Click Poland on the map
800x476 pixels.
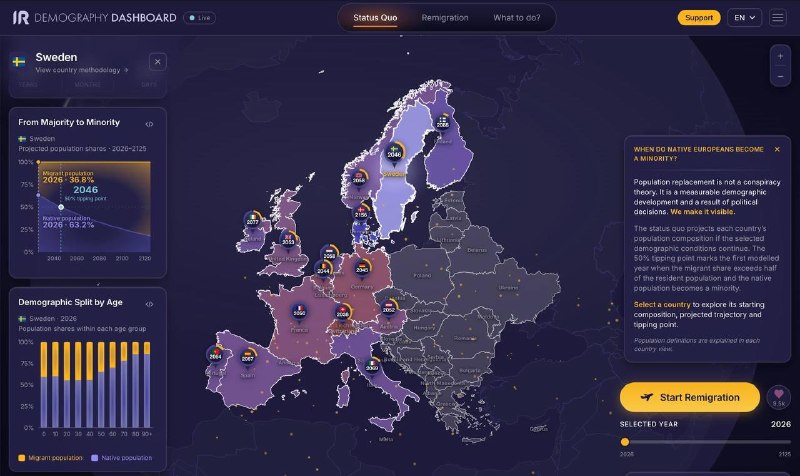click(x=421, y=275)
